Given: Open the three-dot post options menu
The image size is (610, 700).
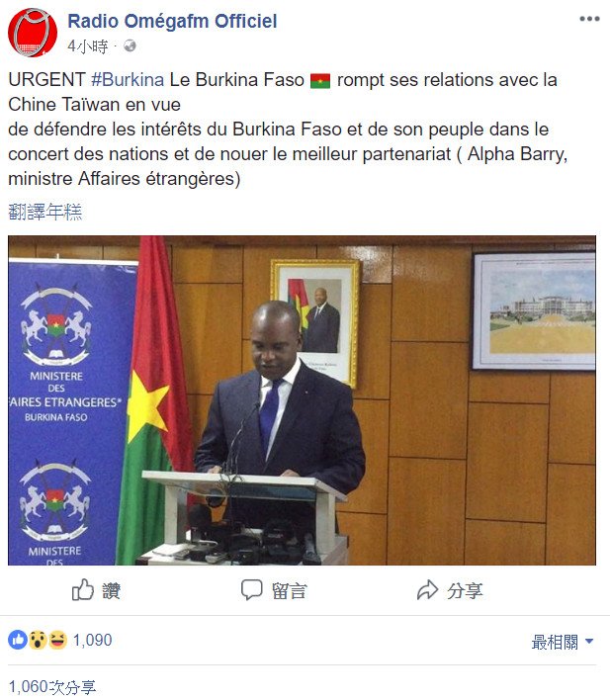Looking at the screenshot, I should pyautogui.click(x=589, y=19).
